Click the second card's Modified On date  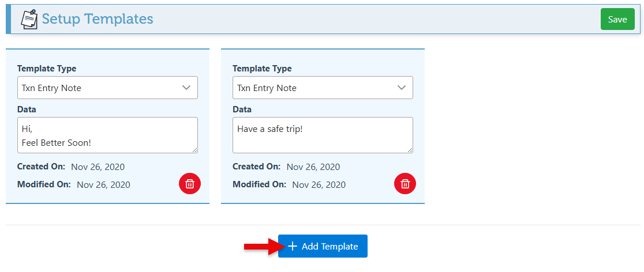pyautogui.click(x=319, y=185)
